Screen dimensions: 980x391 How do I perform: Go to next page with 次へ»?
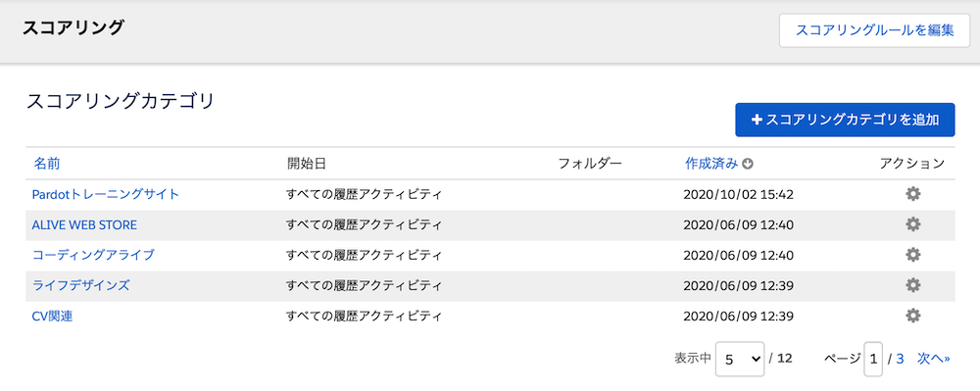(934, 359)
